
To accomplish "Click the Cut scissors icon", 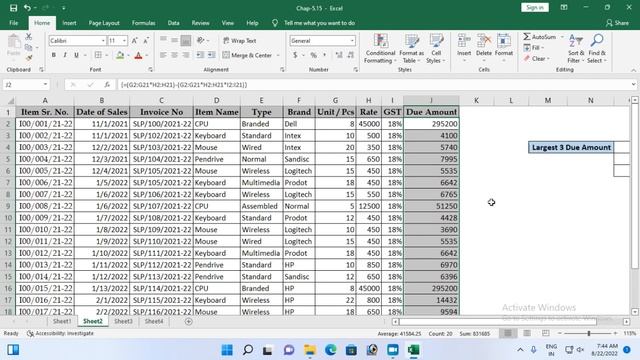I will click(29, 37).
